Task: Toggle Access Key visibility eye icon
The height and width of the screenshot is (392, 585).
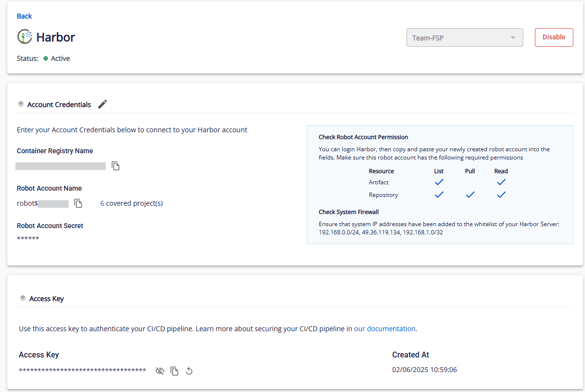Action: pyautogui.click(x=160, y=371)
